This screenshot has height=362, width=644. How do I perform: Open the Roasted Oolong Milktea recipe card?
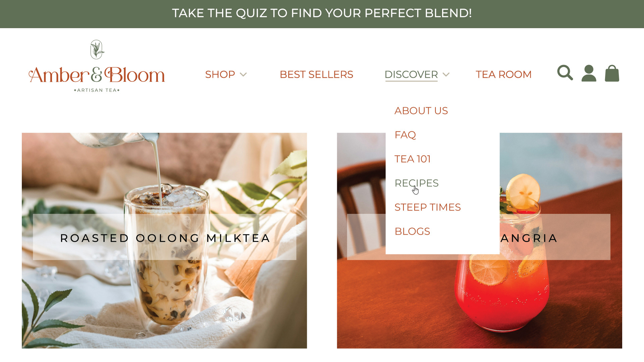[164, 241]
